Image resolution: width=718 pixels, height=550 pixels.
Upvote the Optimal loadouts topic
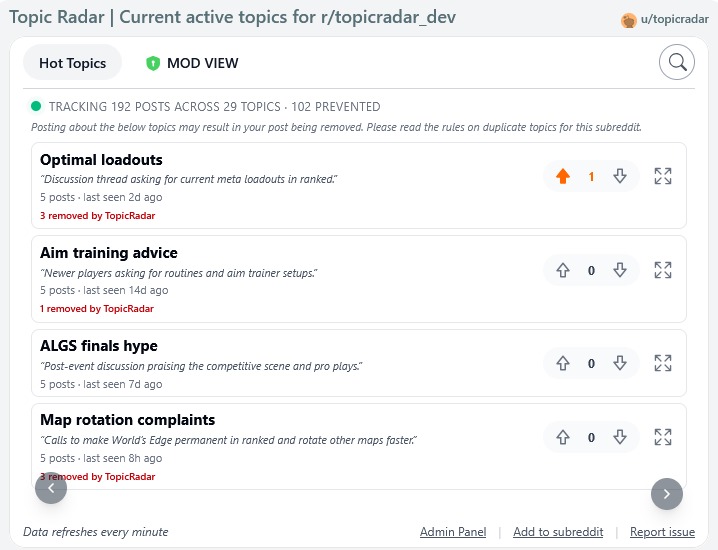(563, 176)
